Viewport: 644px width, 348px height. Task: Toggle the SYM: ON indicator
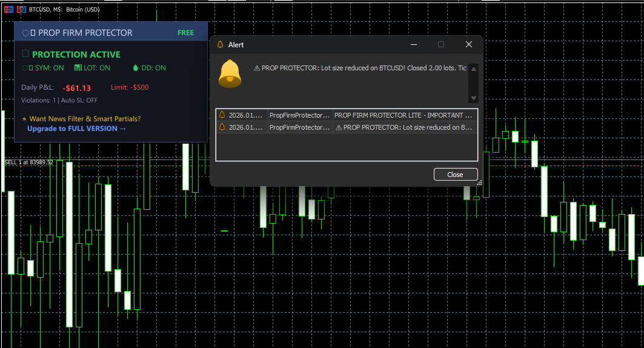tap(43, 68)
